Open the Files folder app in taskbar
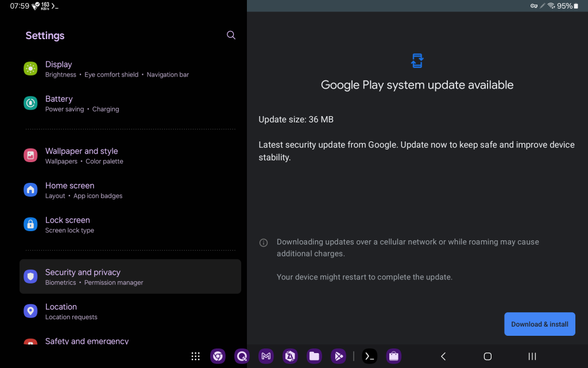588x368 pixels. (314, 356)
